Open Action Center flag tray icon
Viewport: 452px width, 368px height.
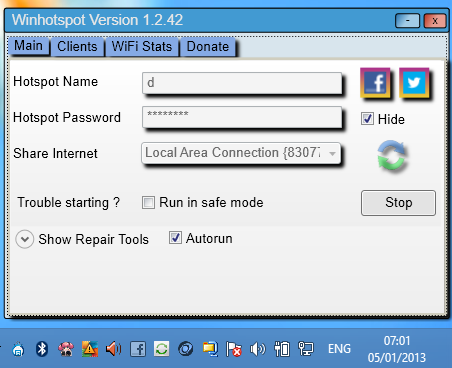pyautogui.click(x=233, y=349)
